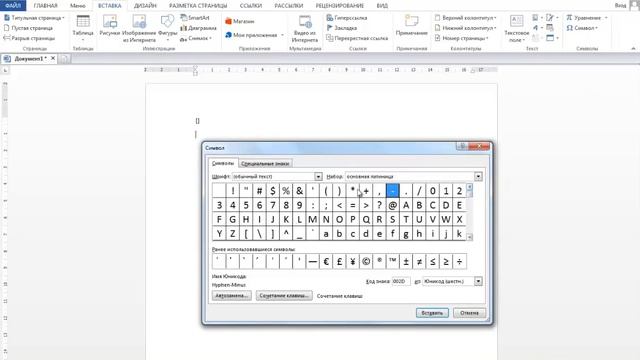640x360 pixels.
Task: Pick the ™ recently used symbol
Action: pyautogui.click(x=392, y=262)
